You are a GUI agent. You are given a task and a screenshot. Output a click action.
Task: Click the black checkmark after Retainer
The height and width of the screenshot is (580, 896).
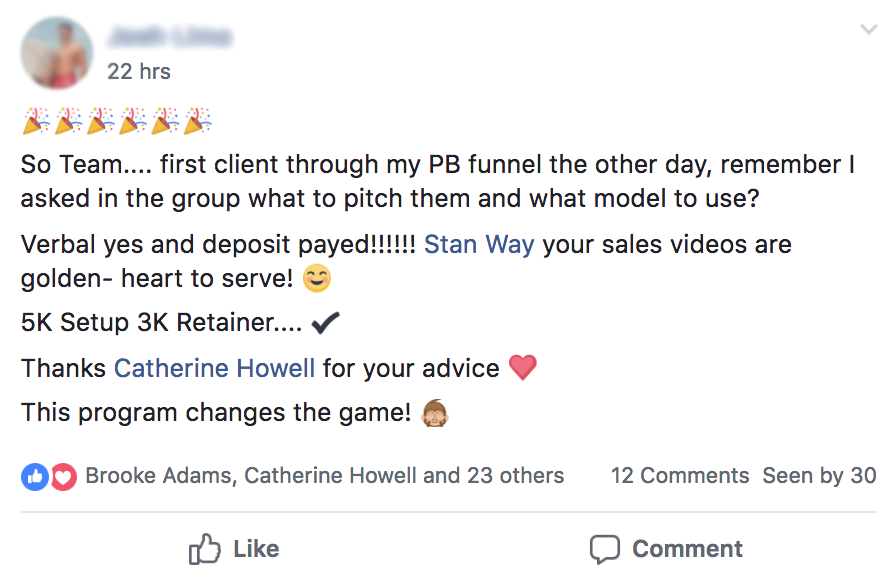[x=326, y=324]
